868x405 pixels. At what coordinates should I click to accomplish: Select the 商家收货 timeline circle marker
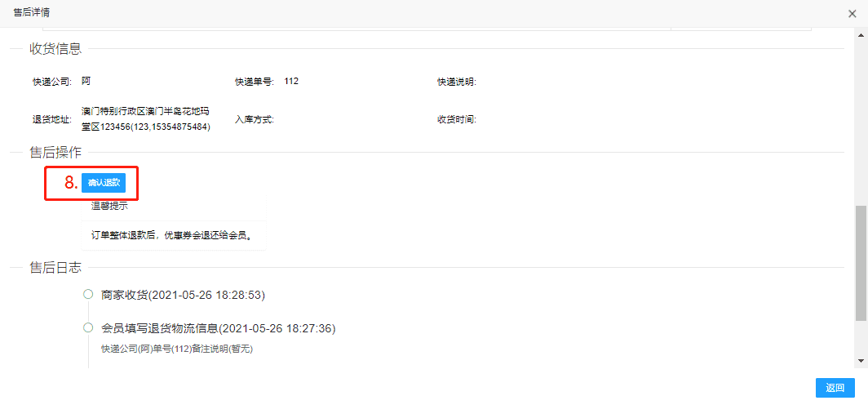click(x=87, y=295)
